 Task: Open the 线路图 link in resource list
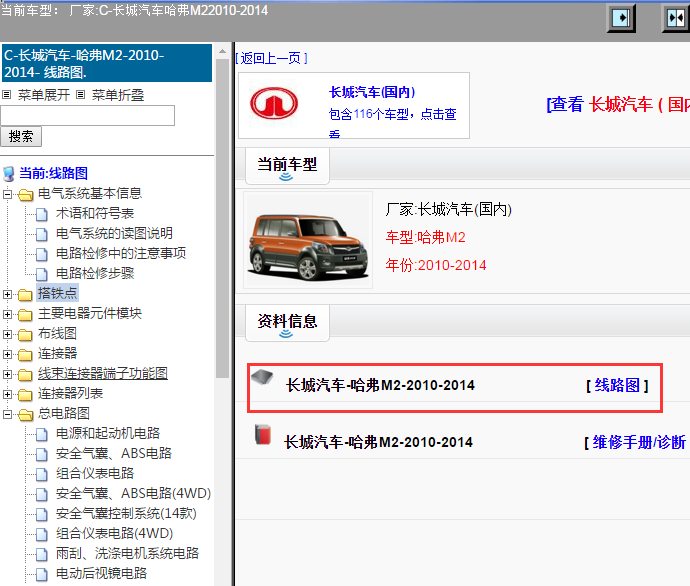(617, 385)
